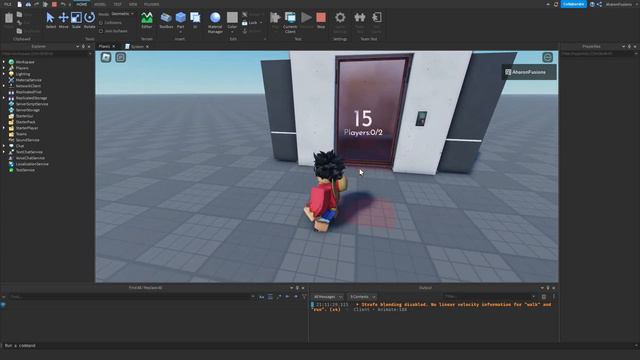Click the Paste clipboard icon
The image size is (640, 360).
(9, 18)
